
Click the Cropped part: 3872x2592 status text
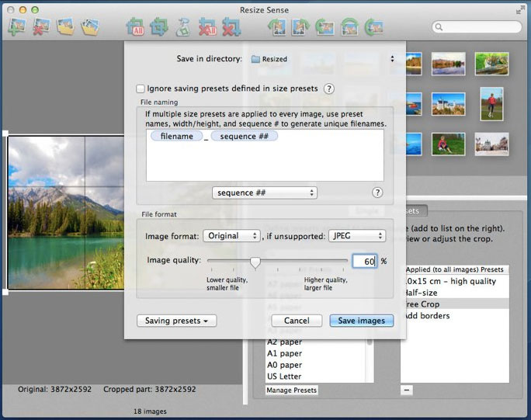click(150, 389)
